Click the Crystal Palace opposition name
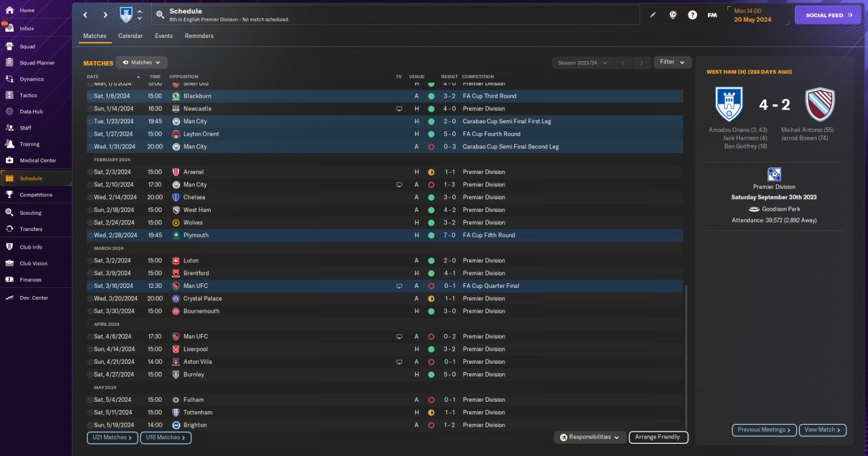This screenshot has height=456, width=868. 203,298
